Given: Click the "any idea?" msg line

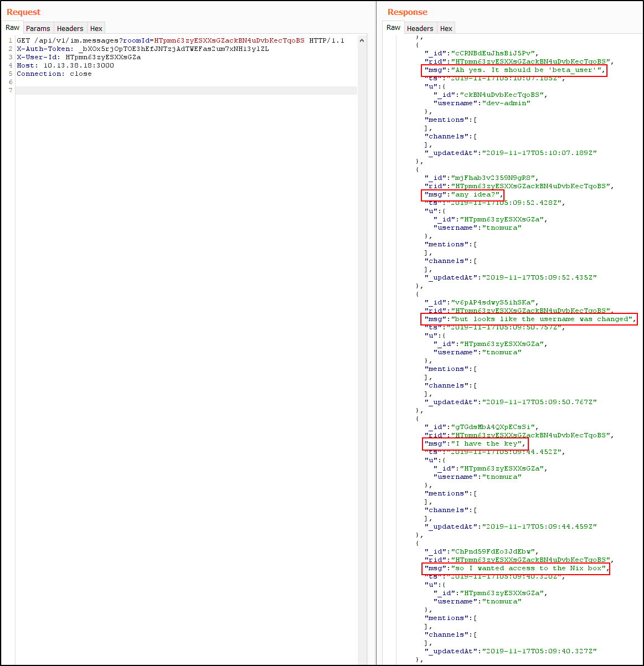Looking at the screenshot, I should pyautogui.click(x=462, y=195).
